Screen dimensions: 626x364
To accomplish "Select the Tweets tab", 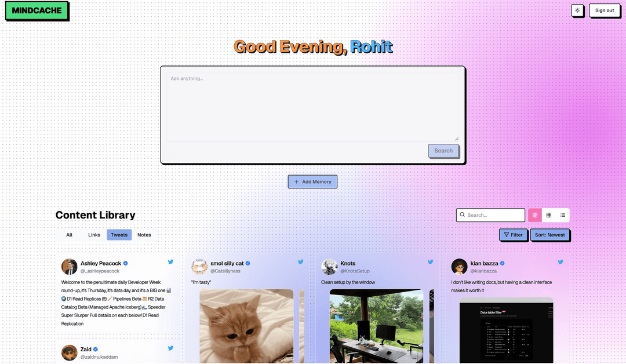I will 119,235.
